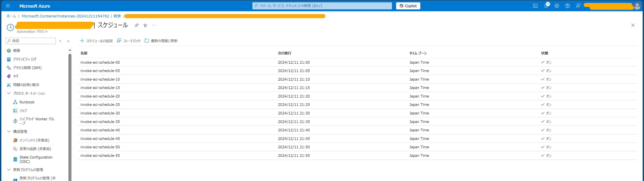Click スケジュールの追加 to add a schedule

click(x=96, y=41)
